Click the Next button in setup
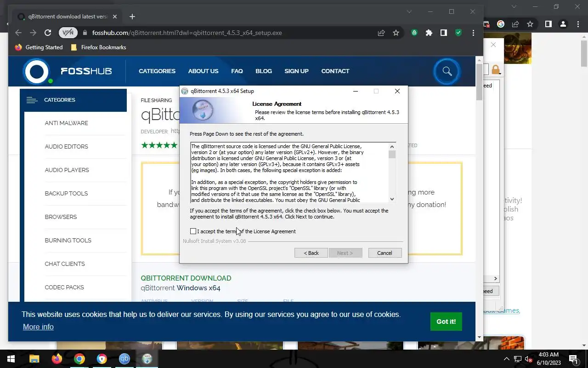Image resolution: width=588 pixels, height=368 pixels. (345, 253)
